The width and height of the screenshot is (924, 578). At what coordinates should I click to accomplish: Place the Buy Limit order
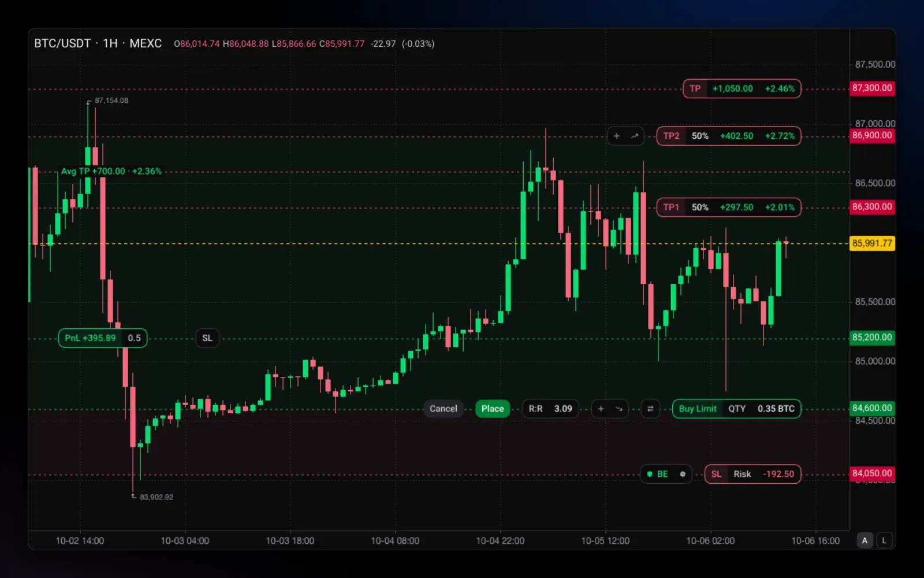click(493, 409)
